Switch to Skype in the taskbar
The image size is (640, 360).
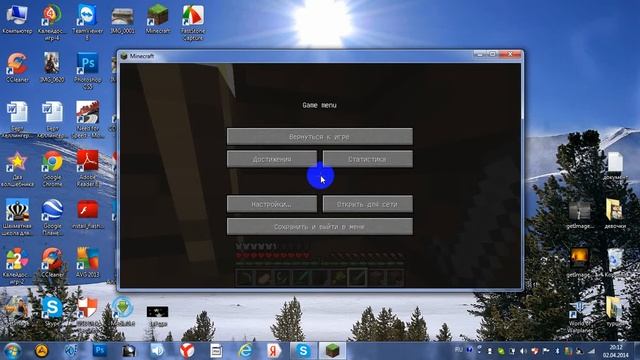coord(303,351)
